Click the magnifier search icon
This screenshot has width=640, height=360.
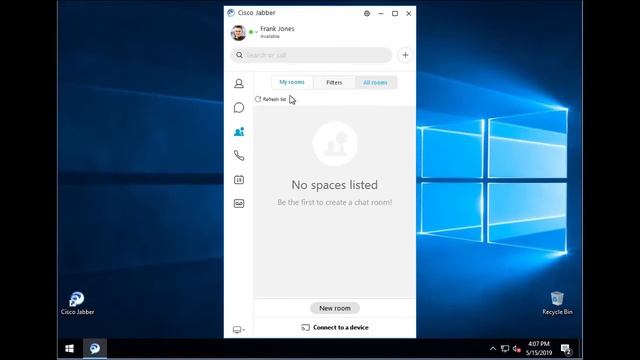pyautogui.click(x=239, y=55)
